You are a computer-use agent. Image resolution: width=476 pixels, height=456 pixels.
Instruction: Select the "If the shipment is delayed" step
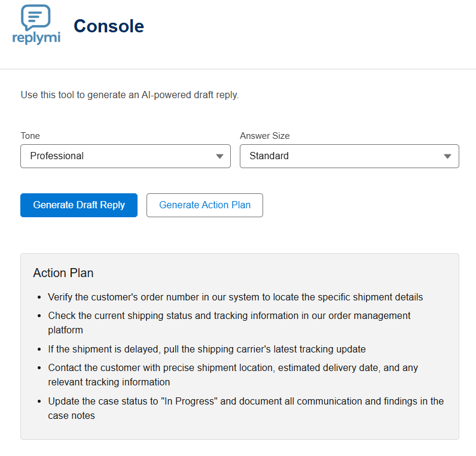pos(206,349)
